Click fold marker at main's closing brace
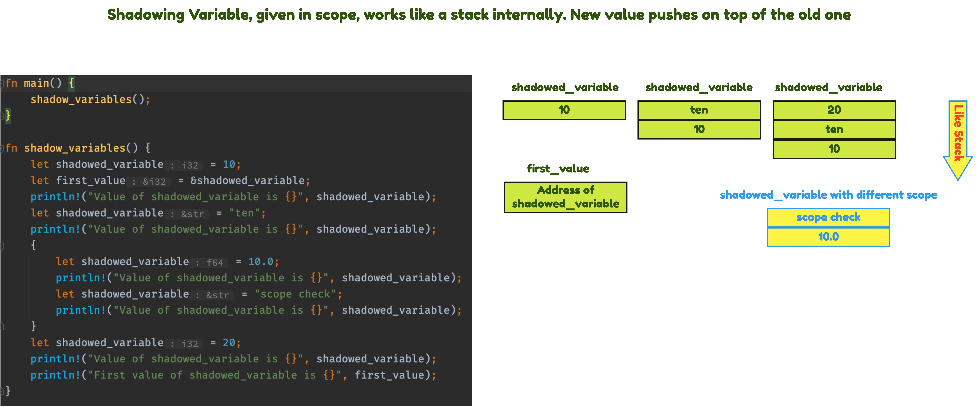980x407 pixels. pyautogui.click(x=2, y=116)
